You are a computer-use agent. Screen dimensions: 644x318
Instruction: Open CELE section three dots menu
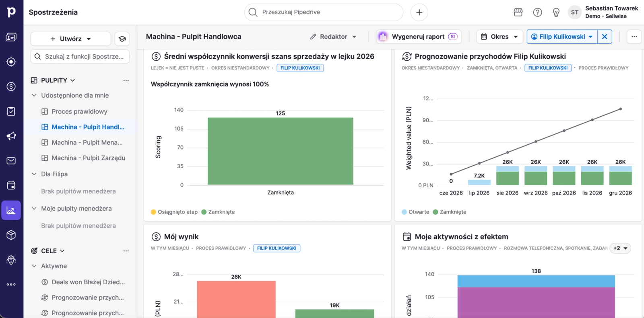point(126,251)
